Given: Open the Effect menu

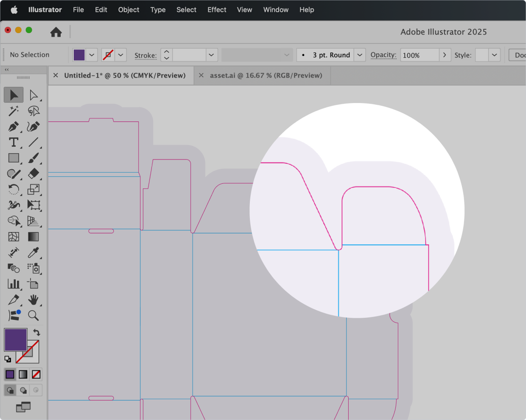Looking at the screenshot, I should tap(216, 10).
